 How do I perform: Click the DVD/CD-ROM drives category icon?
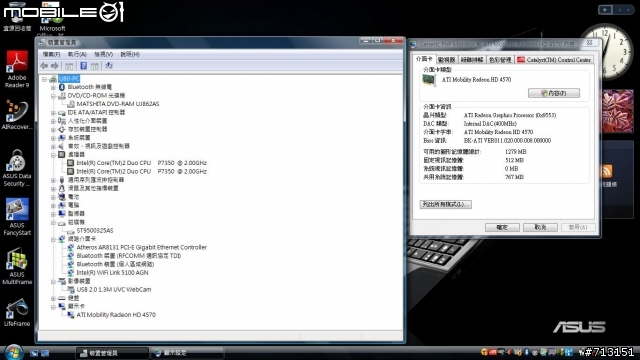point(62,96)
